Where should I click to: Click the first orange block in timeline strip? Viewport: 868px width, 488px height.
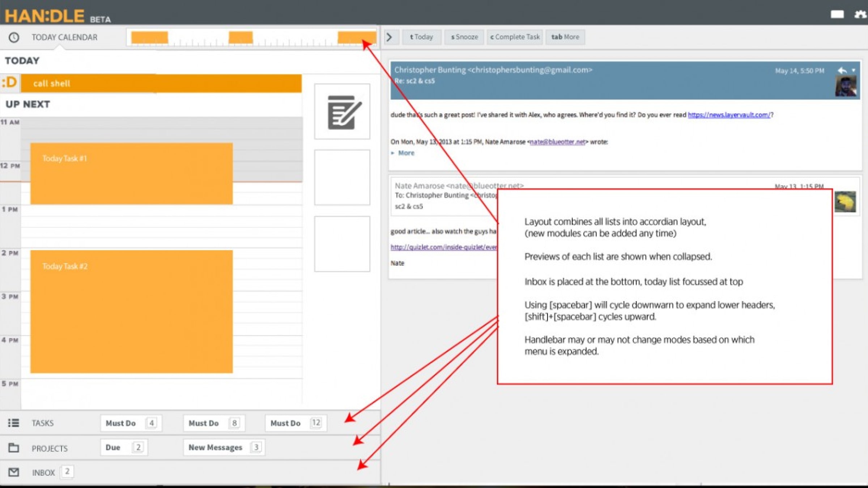coord(150,38)
